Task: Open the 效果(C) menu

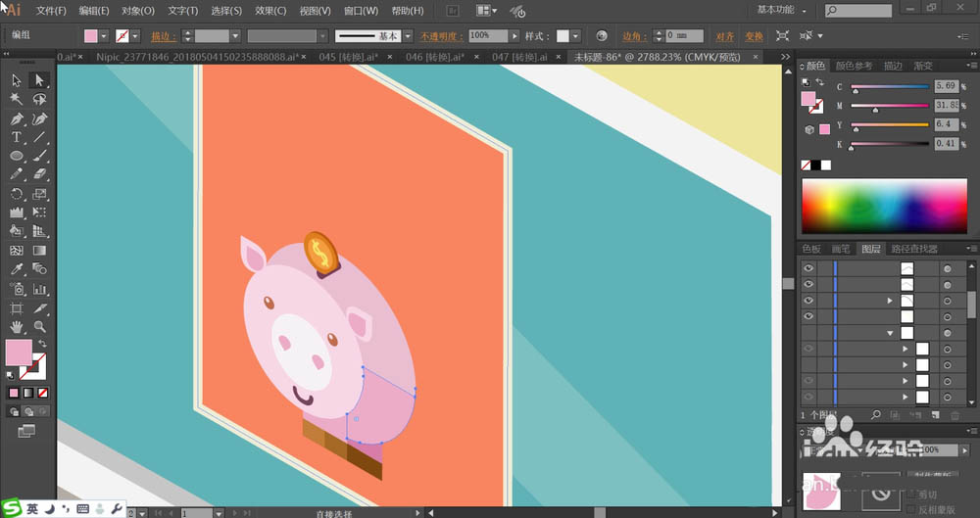Action: click(x=270, y=11)
